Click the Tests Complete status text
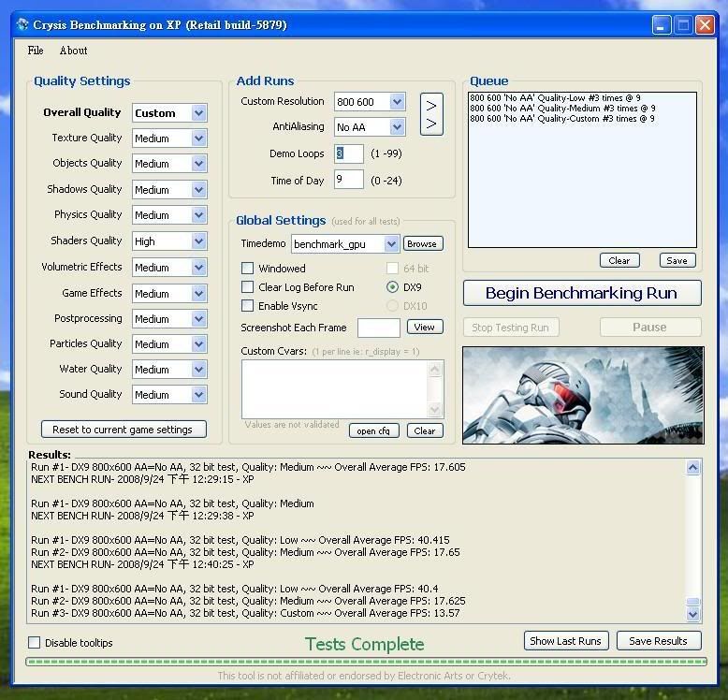Screen dimensions: 728x700 click(364, 644)
